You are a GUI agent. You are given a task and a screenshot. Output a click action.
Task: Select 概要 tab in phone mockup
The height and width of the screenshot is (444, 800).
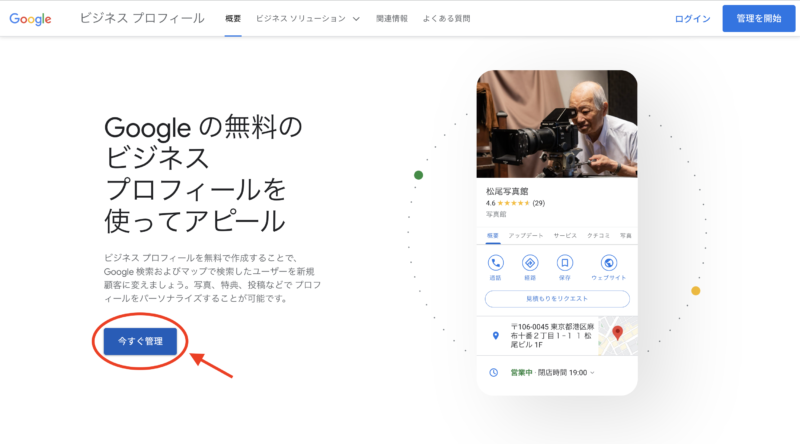(x=492, y=236)
